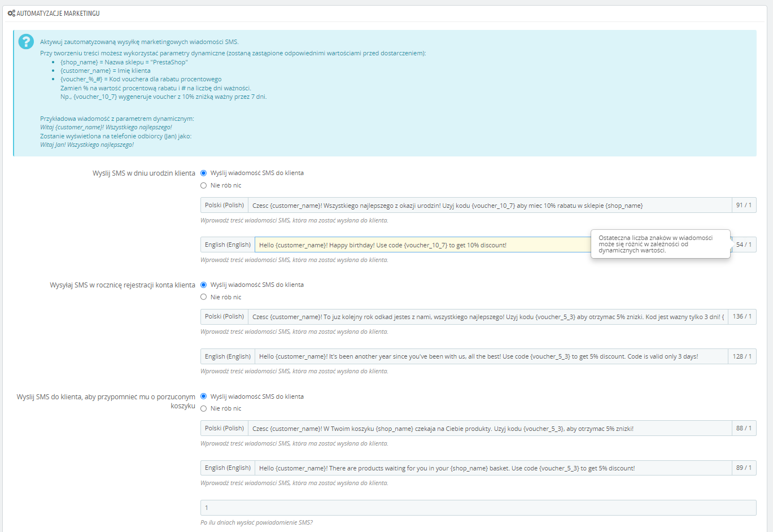Select 'Wyślij wiadomość SMS' for abandoned cart
773x532 pixels.
(204, 396)
